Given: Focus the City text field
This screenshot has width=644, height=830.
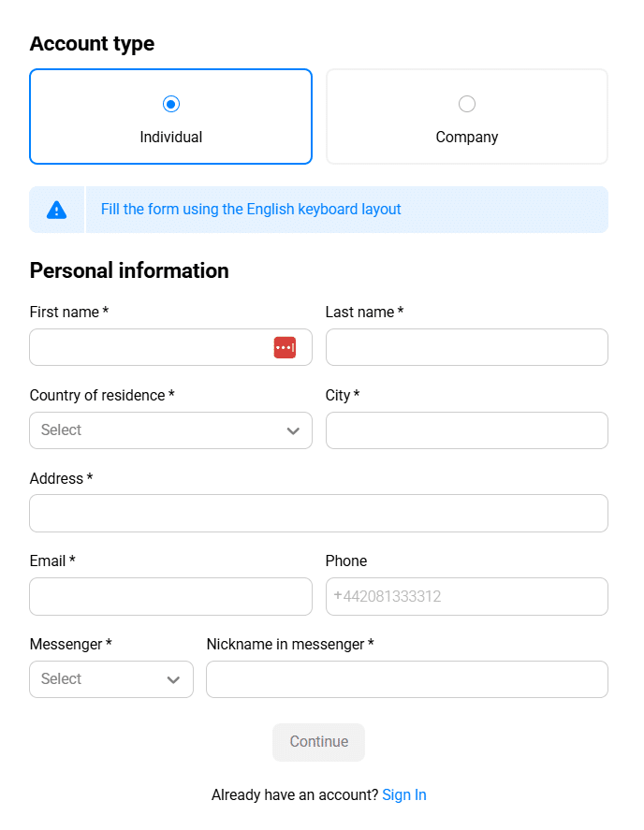Looking at the screenshot, I should (467, 430).
